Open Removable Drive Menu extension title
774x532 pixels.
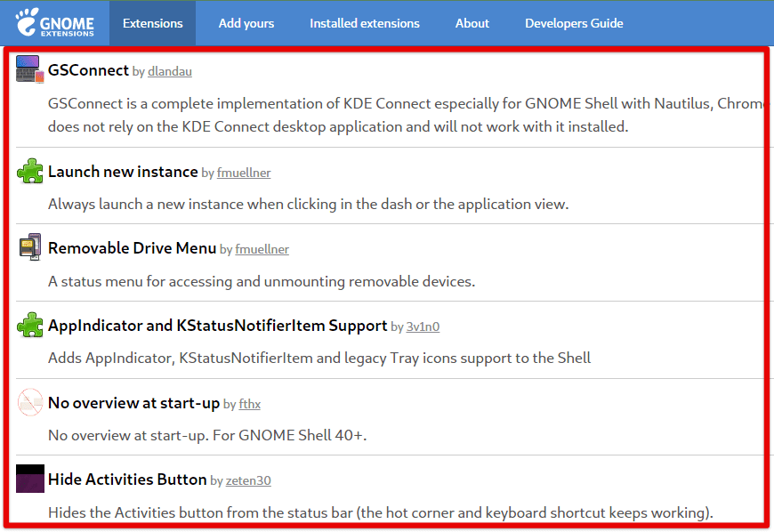coord(133,247)
